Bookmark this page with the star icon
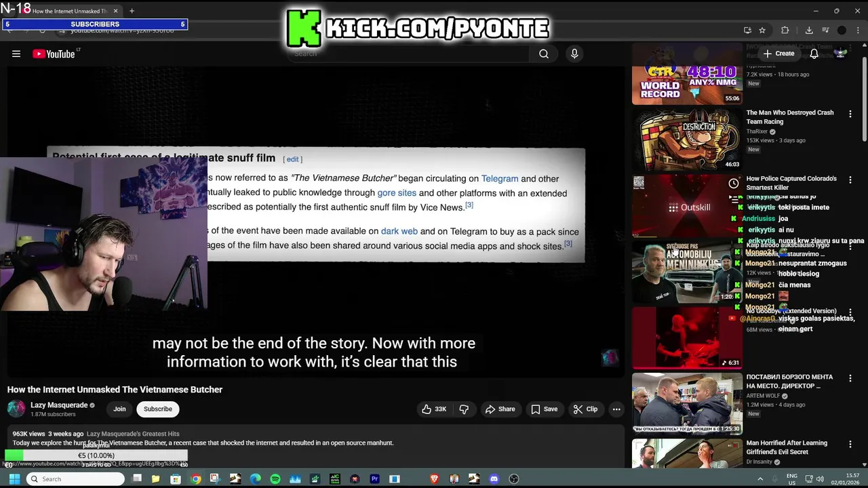The image size is (868, 488). point(762,30)
